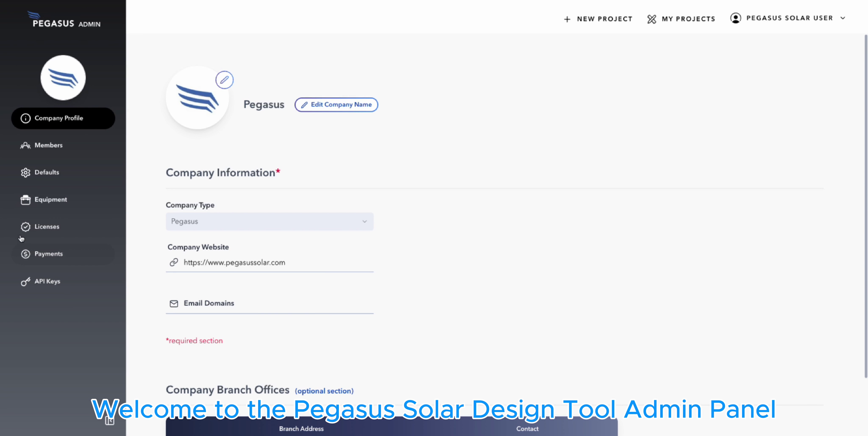
Task: Select the Company Profile menu item
Action: click(x=63, y=118)
